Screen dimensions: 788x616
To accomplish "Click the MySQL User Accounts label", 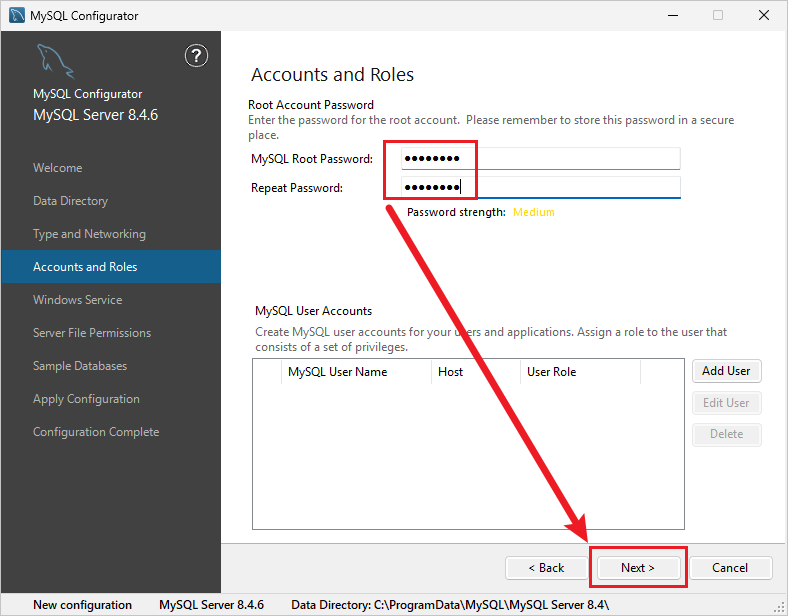I will [314, 311].
